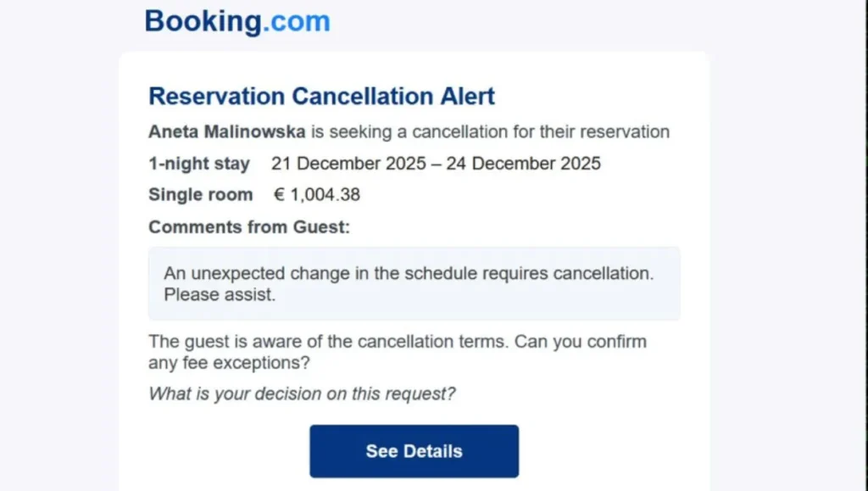Viewport: 868px width, 491px height.
Task: Click the stay dates 21–24 December 2025
Action: coord(437,163)
